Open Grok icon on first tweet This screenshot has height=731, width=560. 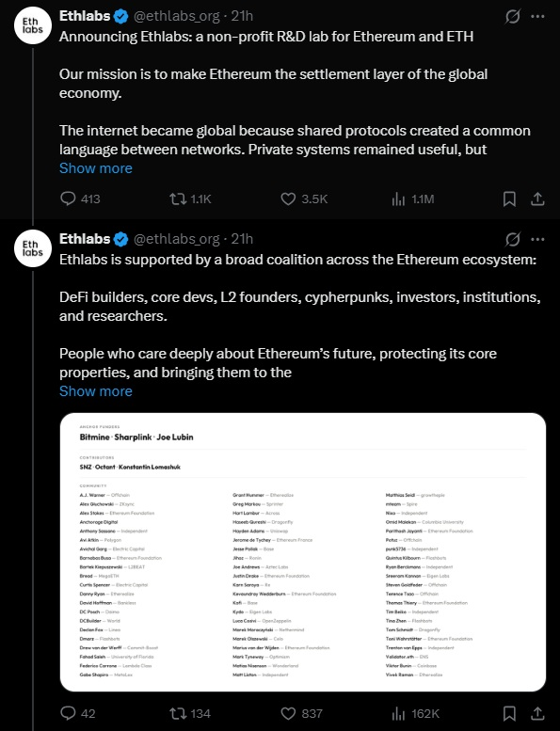[x=512, y=17]
